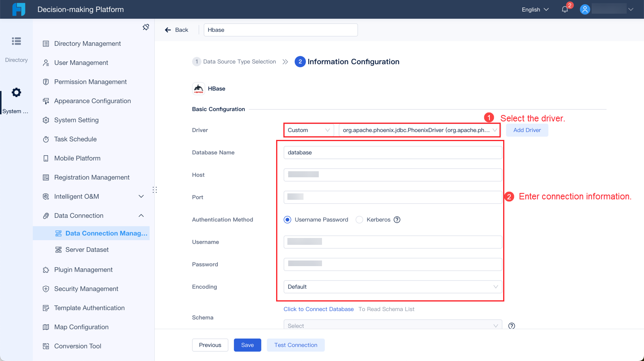Open notifications bell

point(565,9)
